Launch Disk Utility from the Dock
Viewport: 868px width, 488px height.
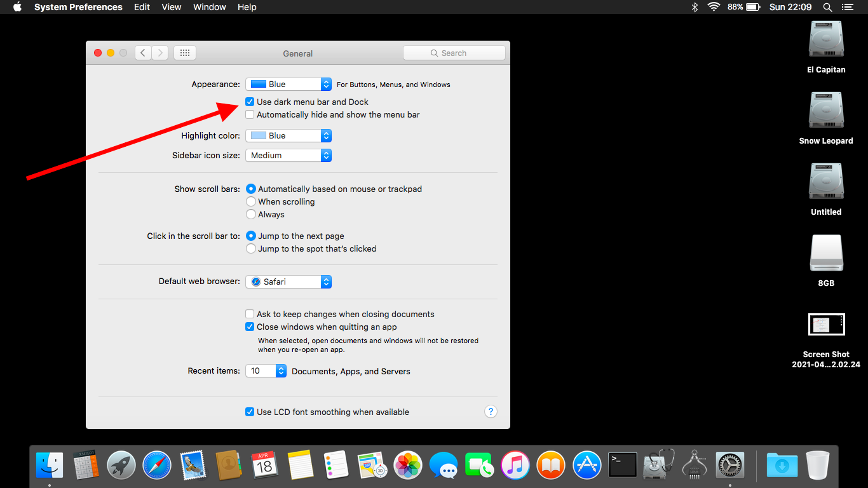[658, 465]
